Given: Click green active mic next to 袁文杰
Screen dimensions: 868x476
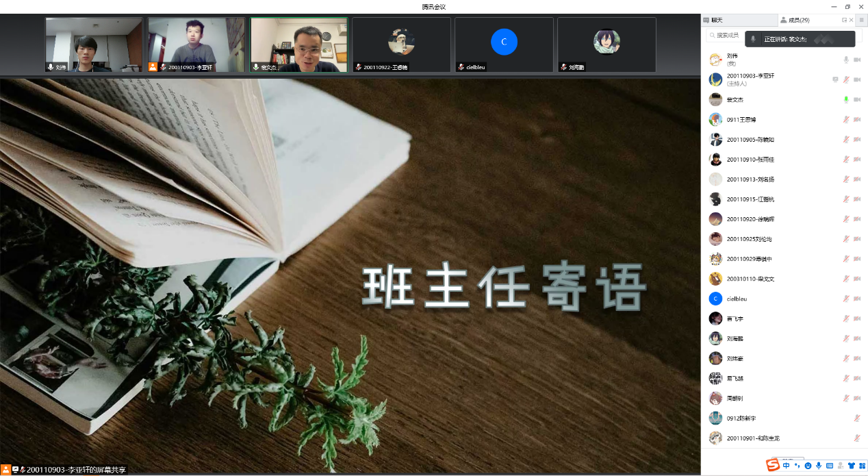Looking at the screenshot, I should [x=846, y=100].
